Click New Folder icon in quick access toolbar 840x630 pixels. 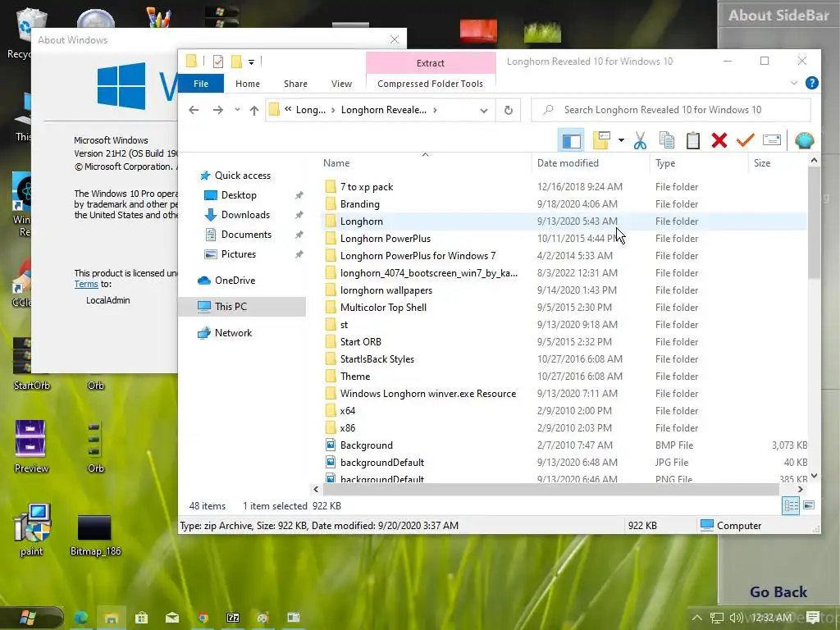click(x=236, y=62)
